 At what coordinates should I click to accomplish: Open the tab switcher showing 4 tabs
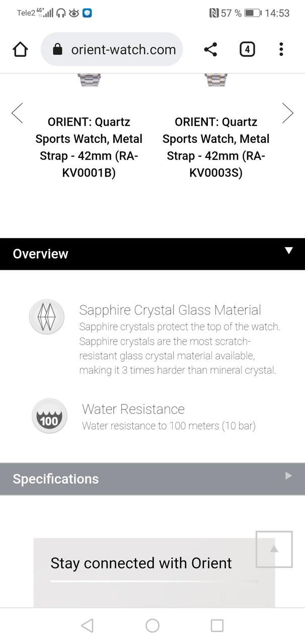point(247,49)
